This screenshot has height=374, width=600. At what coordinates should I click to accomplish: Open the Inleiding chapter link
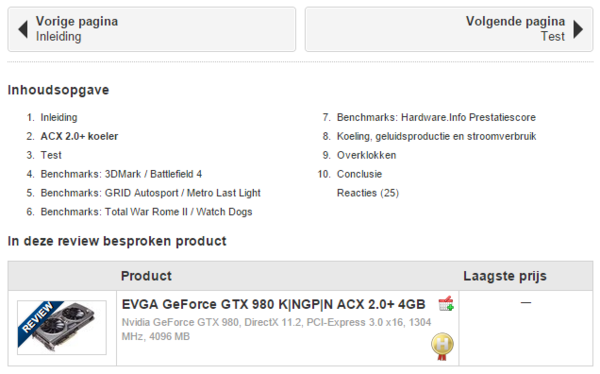[x=59, y=118]
